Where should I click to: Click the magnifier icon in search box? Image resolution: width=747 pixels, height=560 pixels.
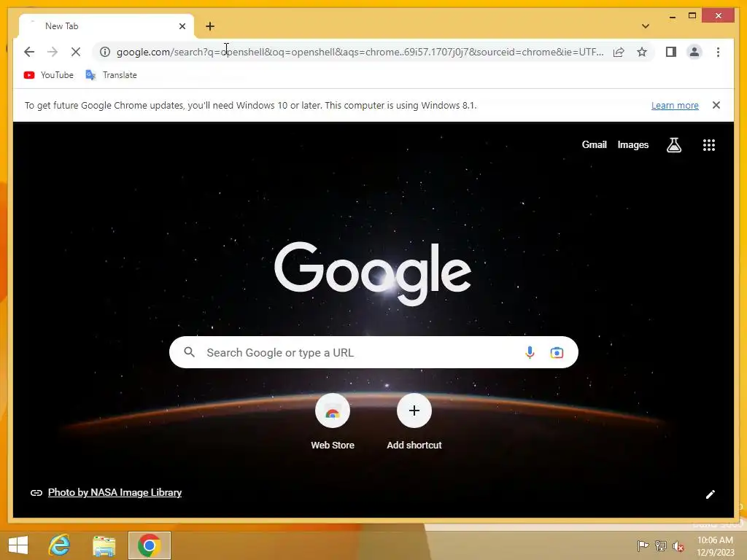(189, 352)
